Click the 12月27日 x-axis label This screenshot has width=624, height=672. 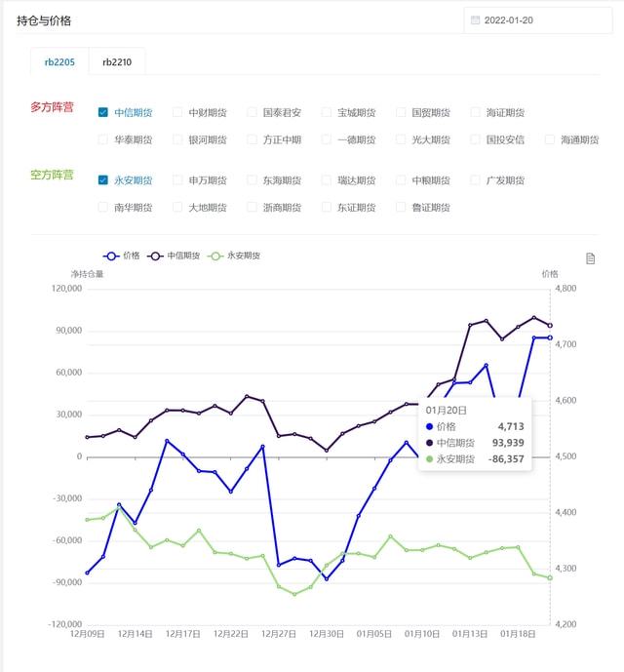click(x=279, y=634)
